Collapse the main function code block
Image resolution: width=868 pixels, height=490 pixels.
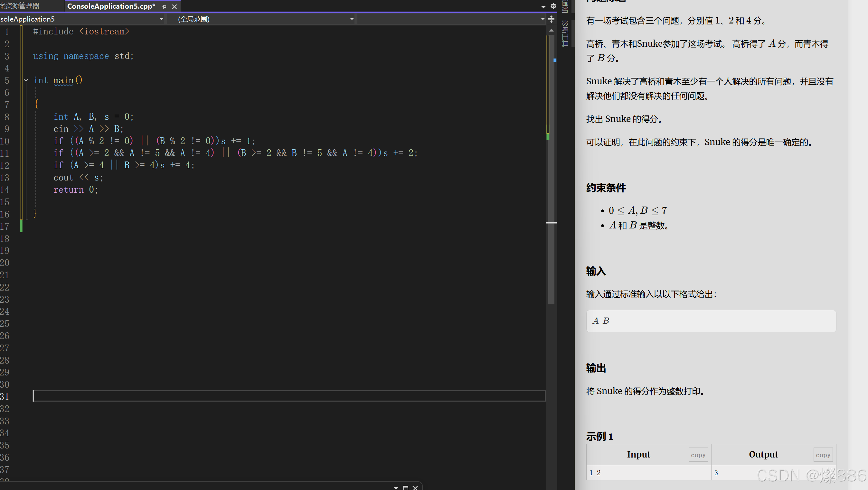[x=26, y=80]
